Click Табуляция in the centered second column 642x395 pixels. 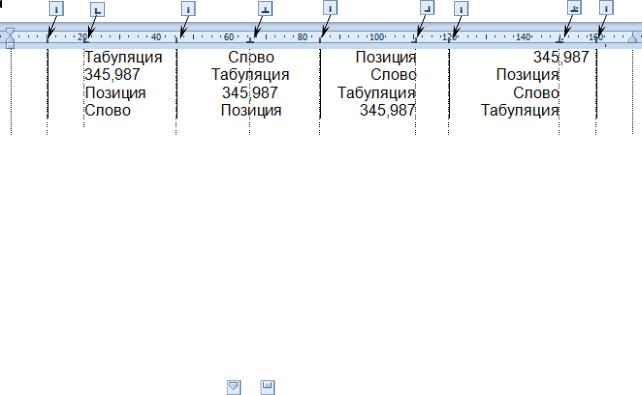point(250,75)
